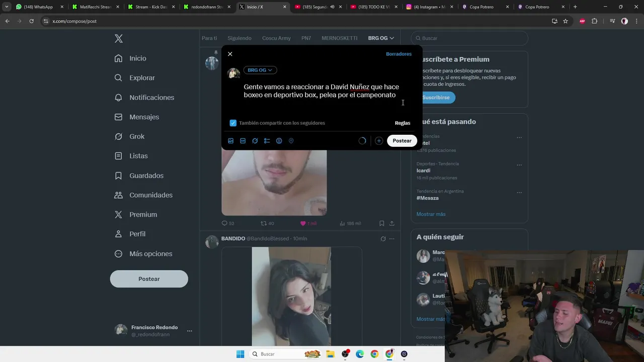Open Premium in sidebar

pyautogui.click(x=135, y=215)
